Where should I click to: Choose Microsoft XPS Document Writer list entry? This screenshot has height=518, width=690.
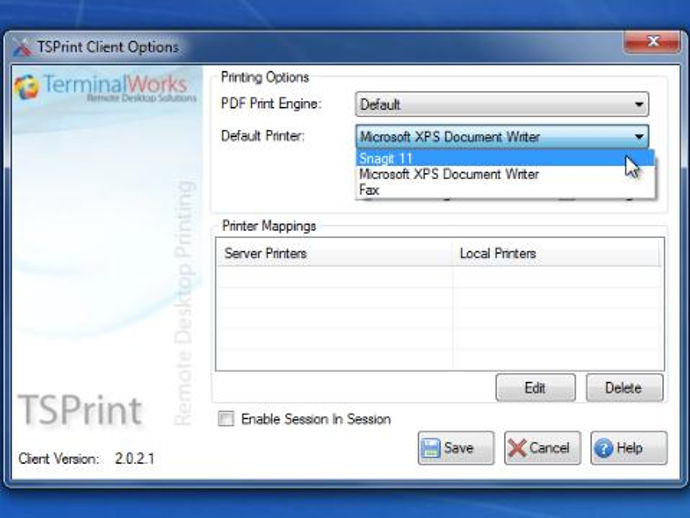point(505,174)
